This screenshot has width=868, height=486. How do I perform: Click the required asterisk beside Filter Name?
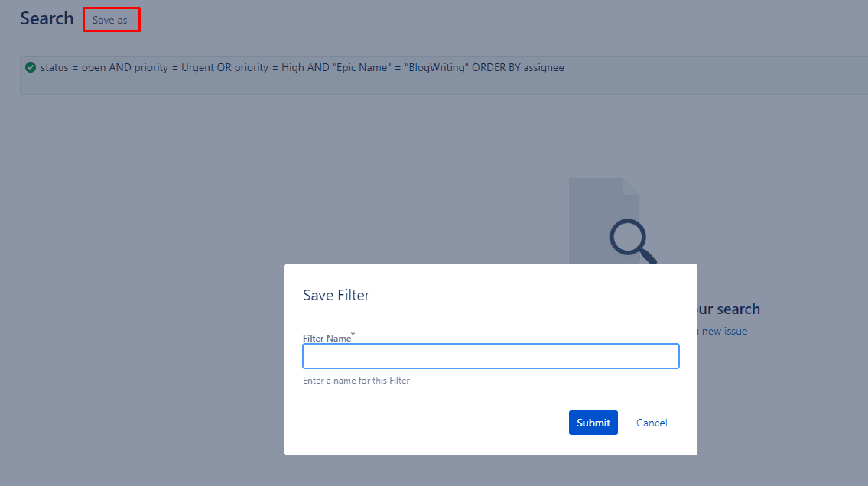[351, 333]
